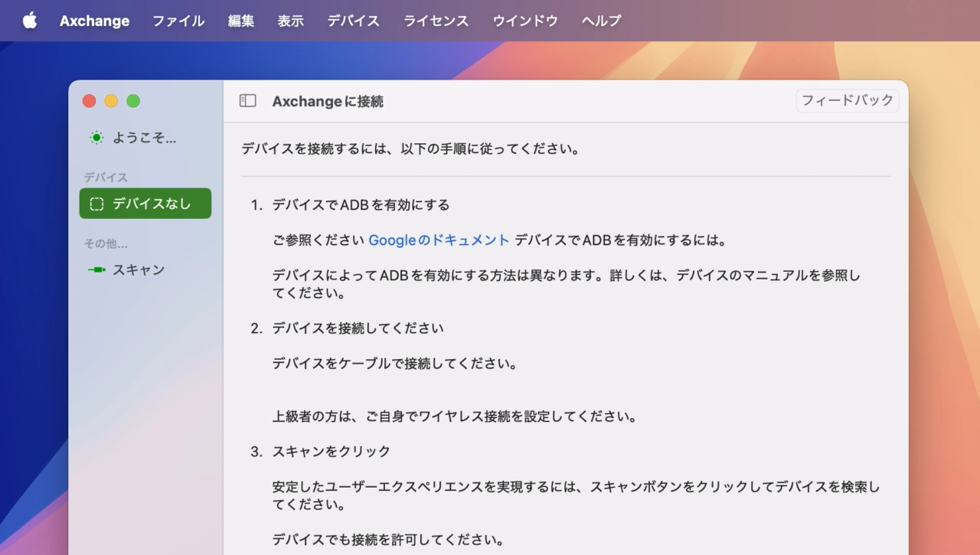Click the スキャン scan item in sidebar
Image resolution: width=980 pixels, height=555 pixels.
(x=138, y=269)
